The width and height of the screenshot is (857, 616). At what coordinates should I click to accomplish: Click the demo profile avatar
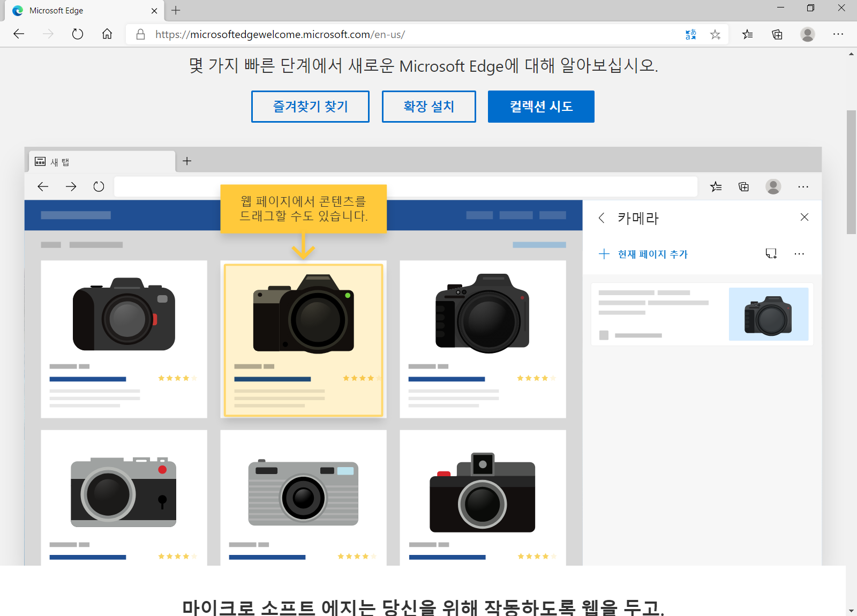(773, 186)
